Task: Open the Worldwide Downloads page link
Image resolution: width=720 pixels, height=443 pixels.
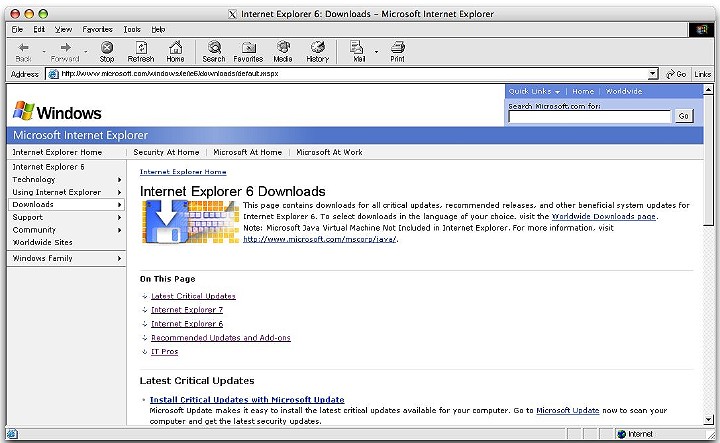Action: pos(603,216)
